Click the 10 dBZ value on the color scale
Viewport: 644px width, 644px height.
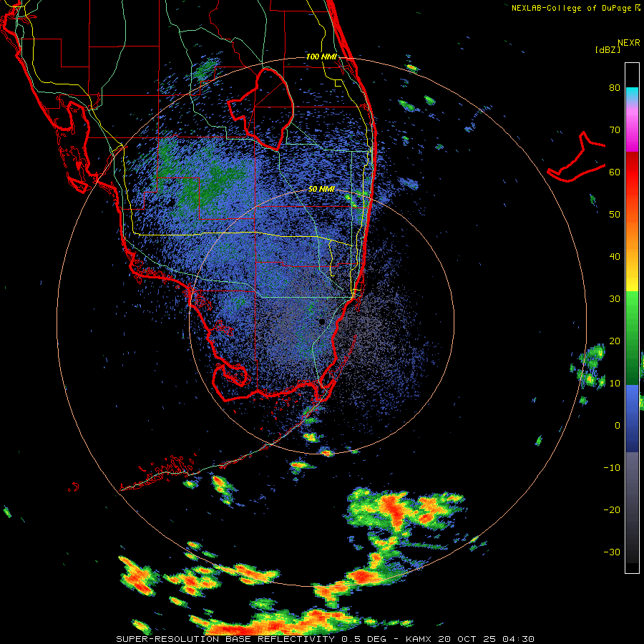(615, 384)
